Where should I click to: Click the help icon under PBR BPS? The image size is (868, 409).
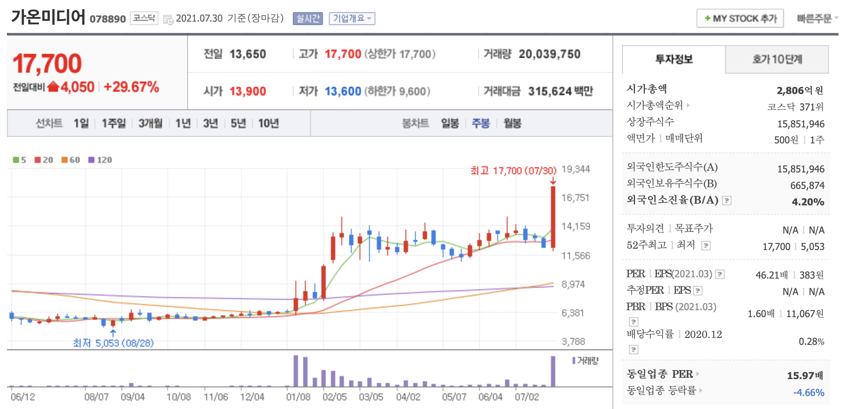coord(633,322)
